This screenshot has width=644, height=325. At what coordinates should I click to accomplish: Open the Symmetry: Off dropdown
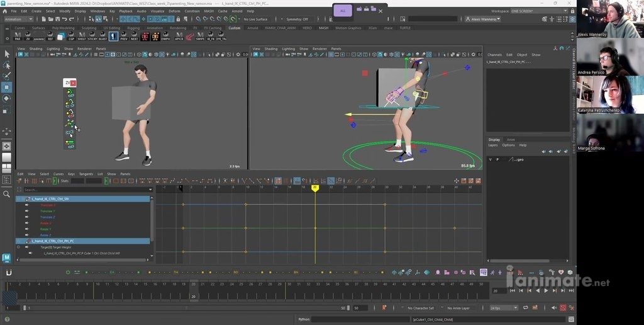[x=297, y=19]
